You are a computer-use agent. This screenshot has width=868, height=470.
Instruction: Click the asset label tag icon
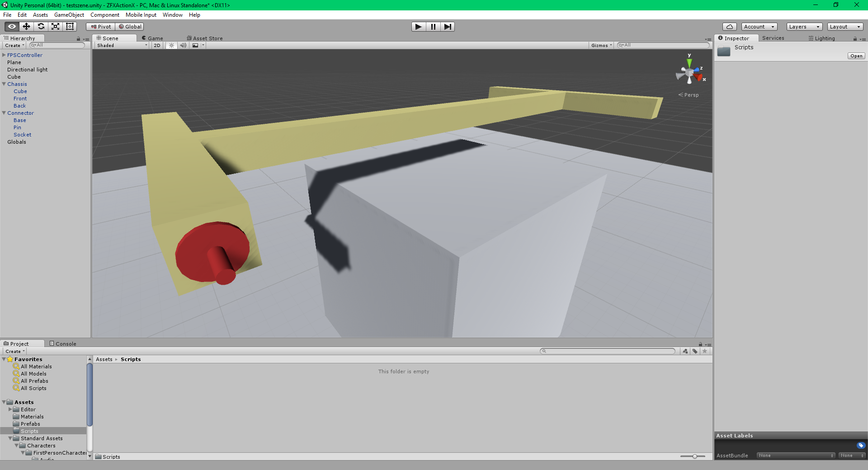(861, 445)
